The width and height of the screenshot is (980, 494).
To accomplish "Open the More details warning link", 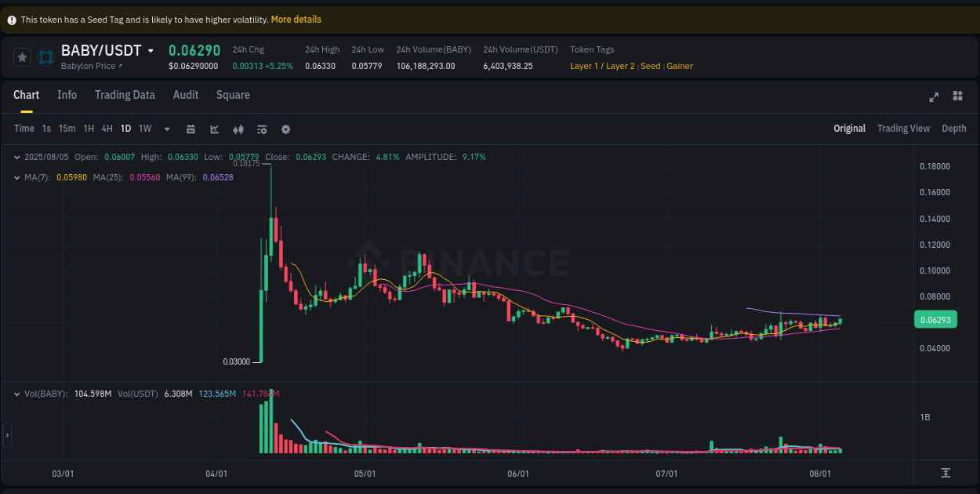I will (296, 19).
